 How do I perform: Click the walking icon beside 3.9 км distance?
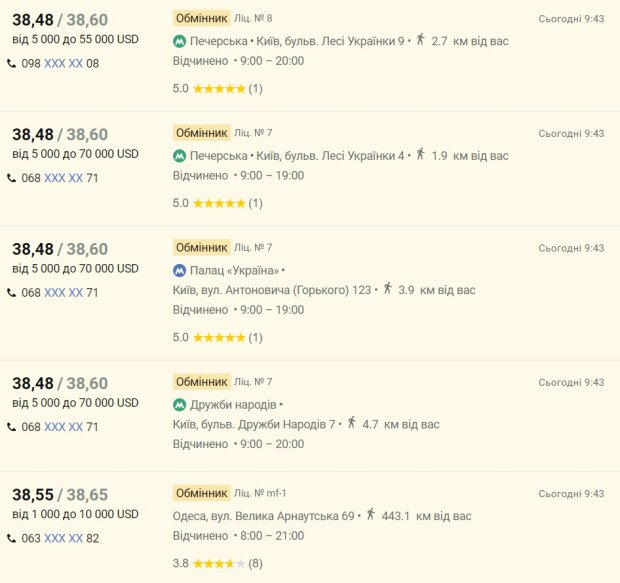[388, 289]
